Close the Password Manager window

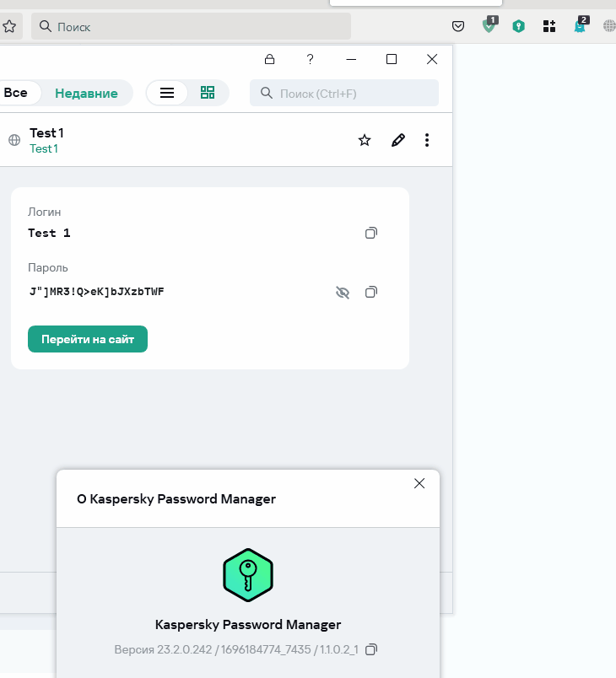[432, 59]
